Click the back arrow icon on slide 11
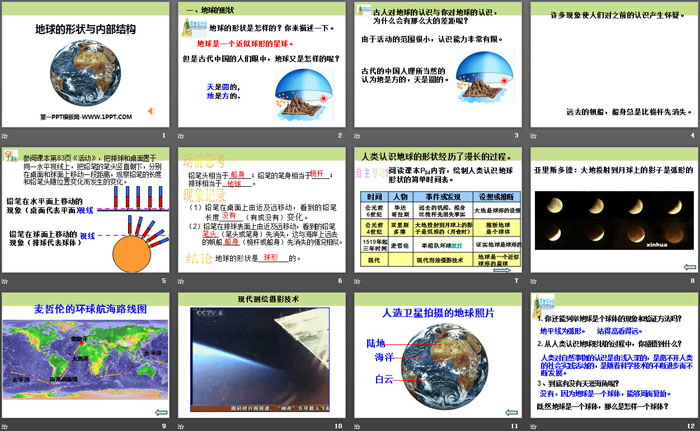Screen dimensions: 700x431 512,412
